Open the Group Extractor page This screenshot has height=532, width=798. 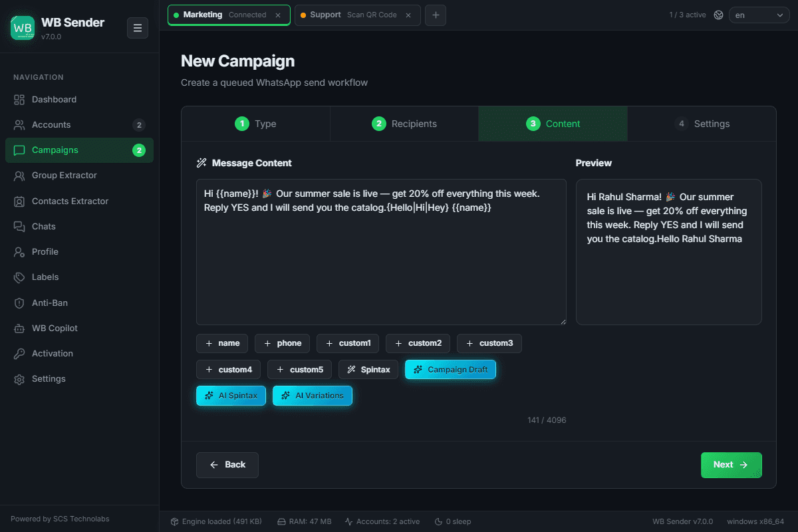click(79, 176)
